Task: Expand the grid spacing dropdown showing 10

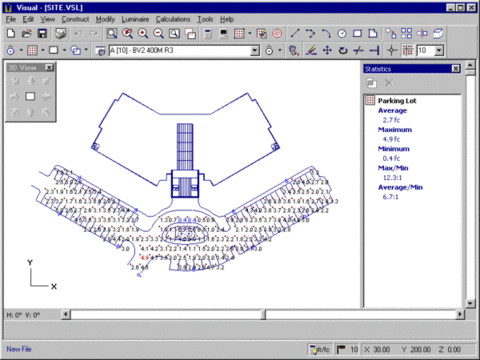Action: [439, 51]
